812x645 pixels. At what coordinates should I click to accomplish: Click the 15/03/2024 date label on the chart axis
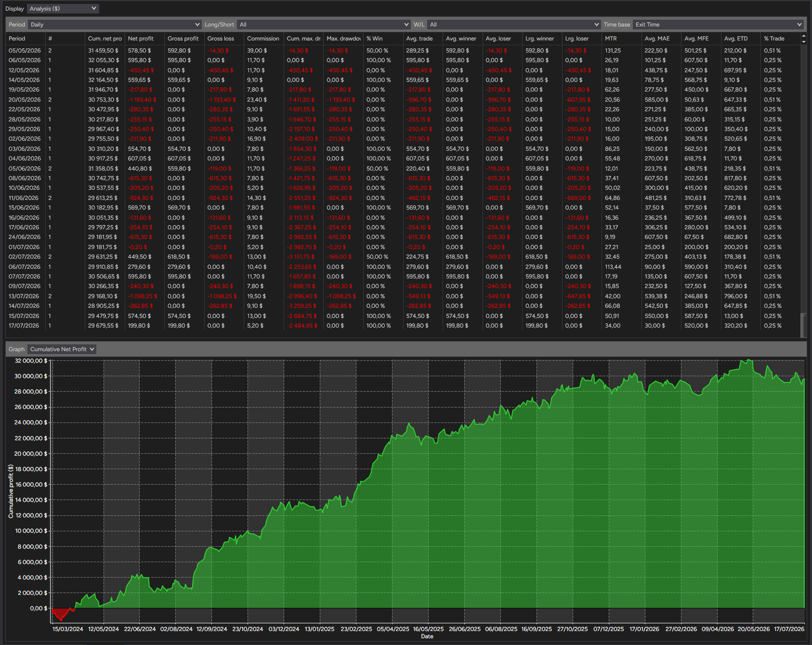click(x=67, y=629)
